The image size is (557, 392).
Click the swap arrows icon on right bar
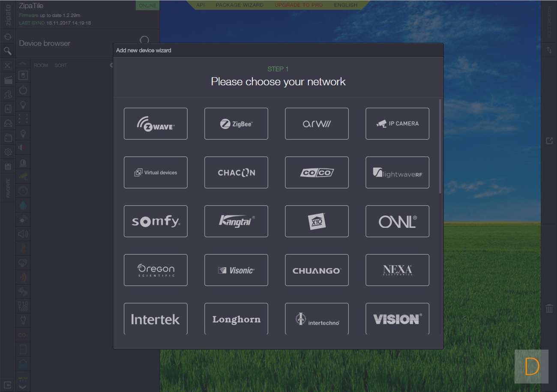tap(549, 51)
